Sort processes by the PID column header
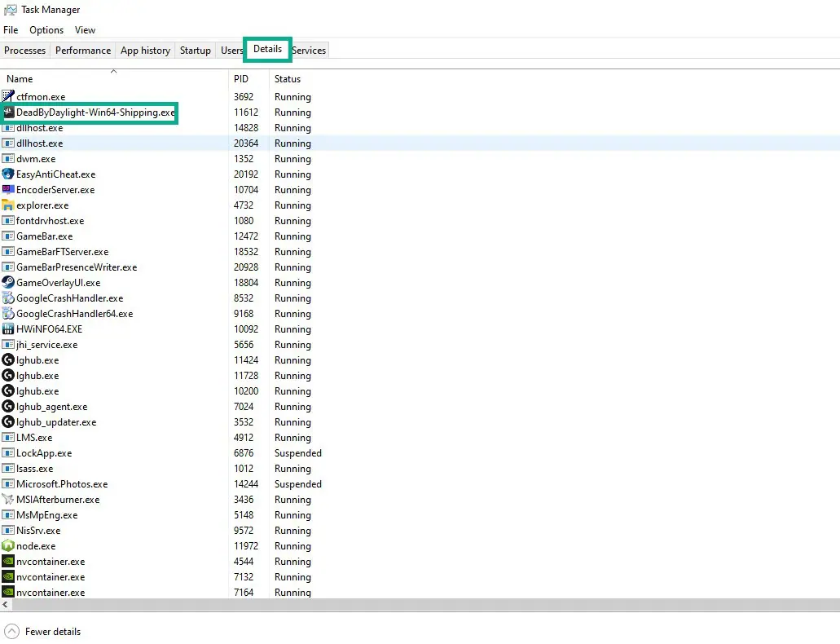The width and height of the screenshot is (840, 644). pos(248,79)
